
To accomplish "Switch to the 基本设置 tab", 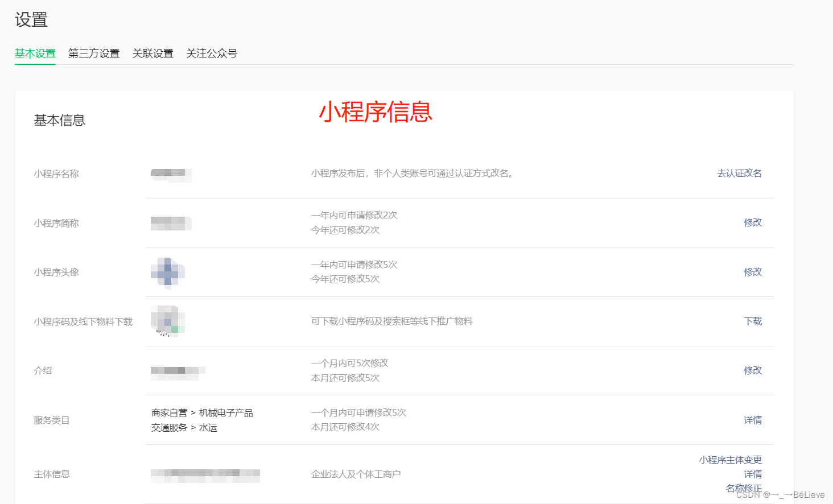I will [x=35, y=53].
